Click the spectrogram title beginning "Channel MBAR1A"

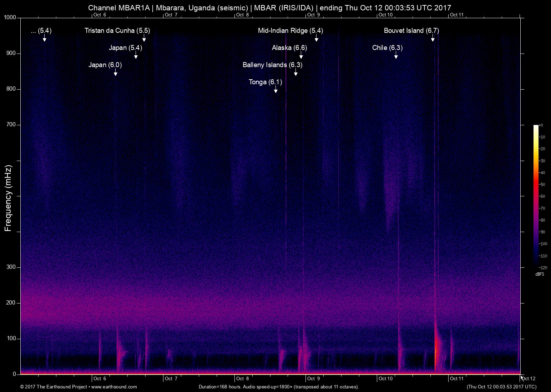270,7
